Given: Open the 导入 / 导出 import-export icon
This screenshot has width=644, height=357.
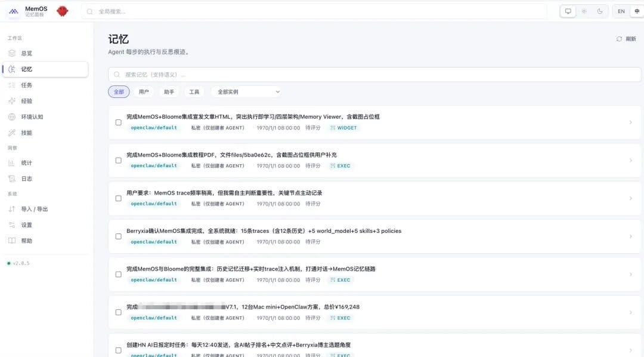Looking at the screenshot, I should [12, 209].
